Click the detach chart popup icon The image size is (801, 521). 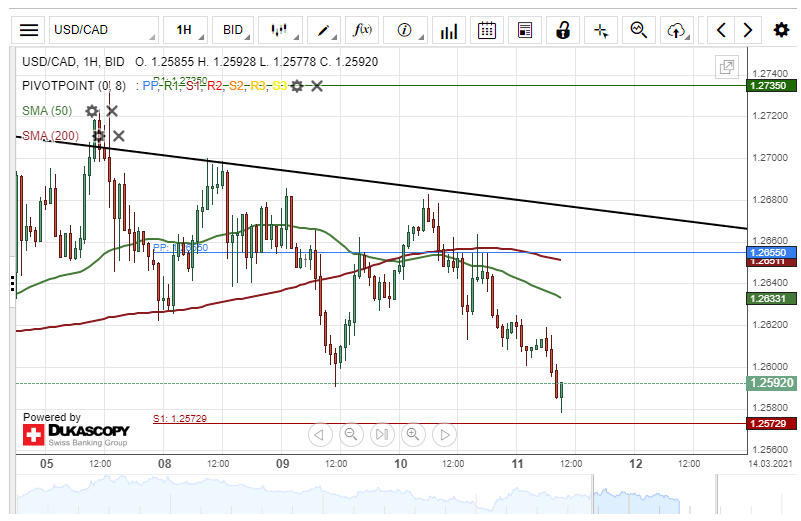coord(726,66)
